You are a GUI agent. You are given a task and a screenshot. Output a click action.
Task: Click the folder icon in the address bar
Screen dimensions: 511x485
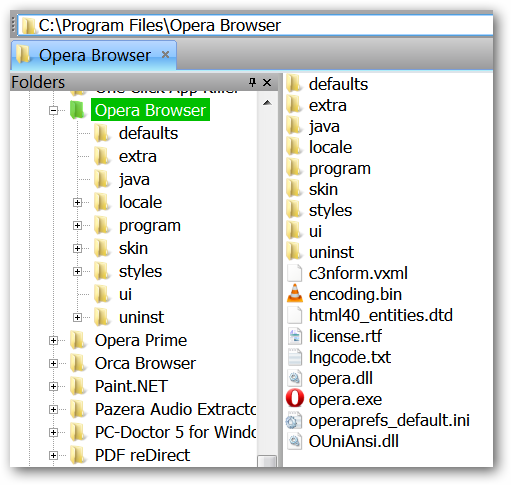coord(29,26)
